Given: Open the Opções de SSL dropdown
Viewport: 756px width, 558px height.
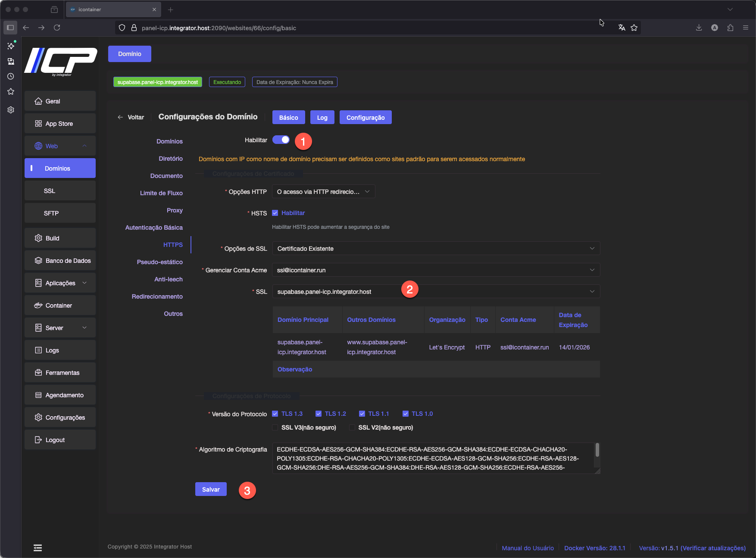Looking at the screenshot, I should [x=435, y=249].
